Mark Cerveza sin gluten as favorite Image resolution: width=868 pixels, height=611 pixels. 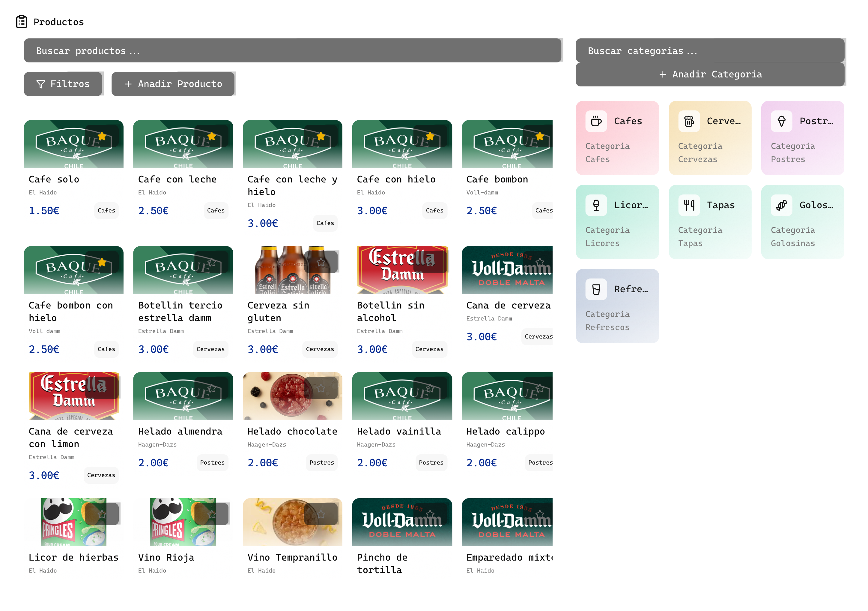(321, 262)
